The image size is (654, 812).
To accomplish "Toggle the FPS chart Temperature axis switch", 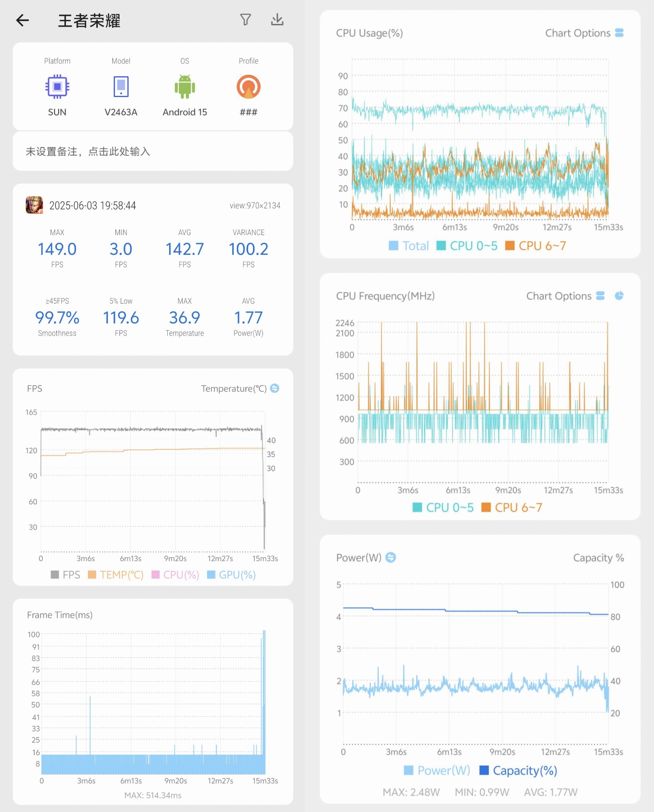I will pyautogui.click(x=275, y=388).
